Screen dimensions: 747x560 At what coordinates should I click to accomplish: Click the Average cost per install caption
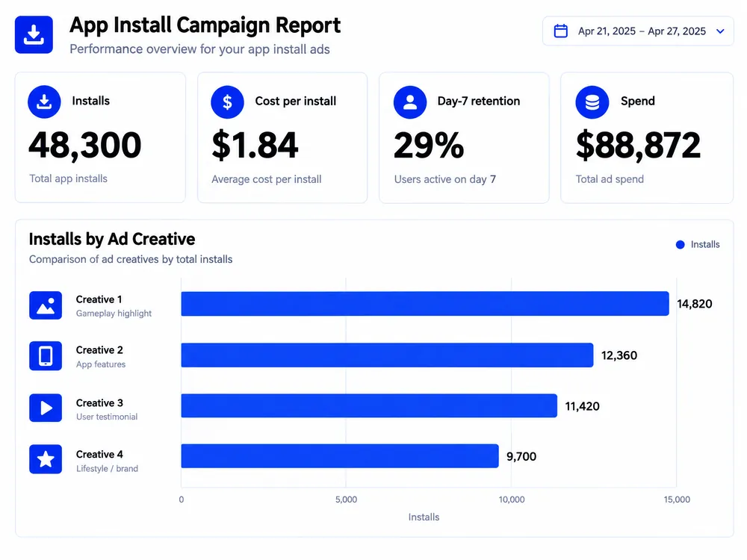click(x=267, y=179)
